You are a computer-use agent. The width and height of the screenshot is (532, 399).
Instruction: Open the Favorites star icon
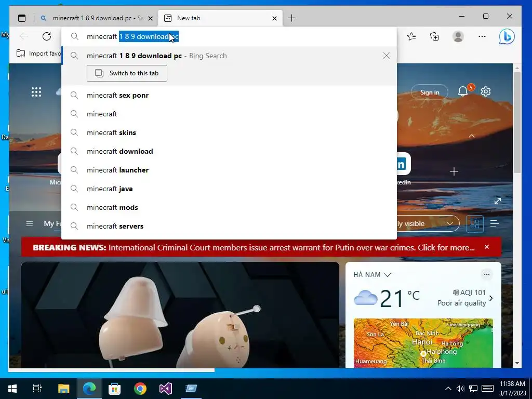[x=411, y=36]
